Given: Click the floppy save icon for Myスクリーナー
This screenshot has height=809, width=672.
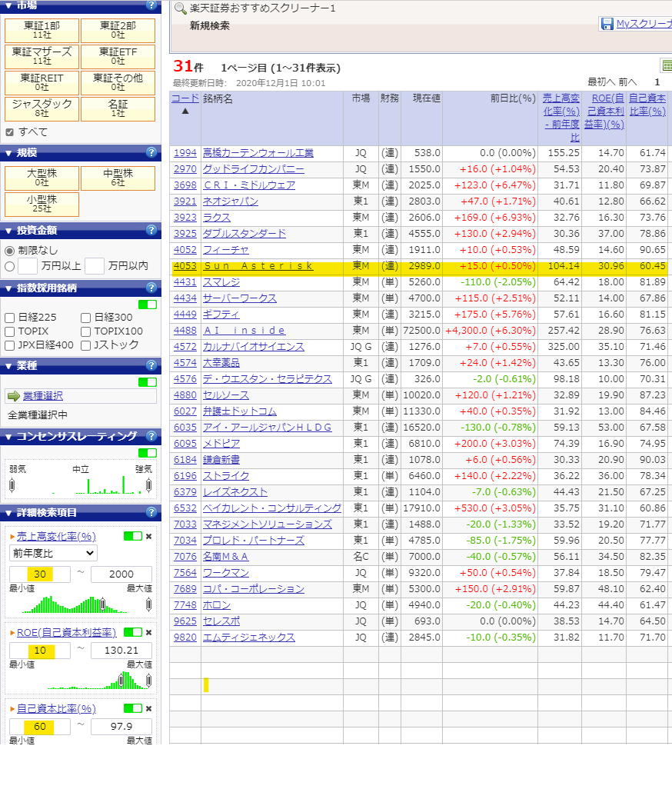Looking at the screenshot, I should 607,24.
